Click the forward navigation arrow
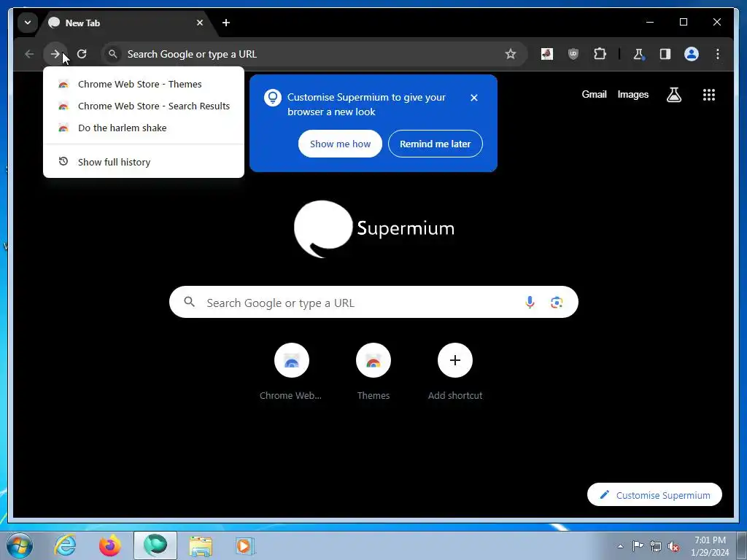747x560 pixels. [55, 54]
